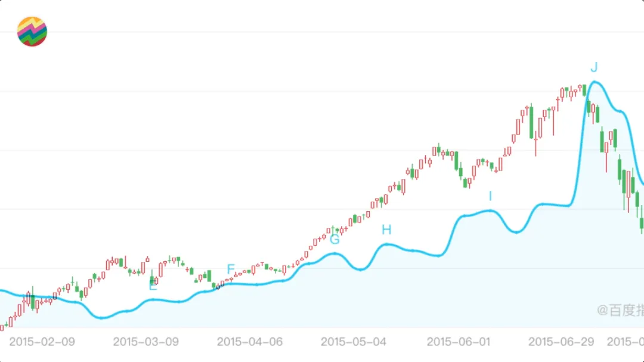Click the 2015-04-06 date label
The height and width of the screenshot is (362, 644).
pyautogui.click(x=249, y=342)
